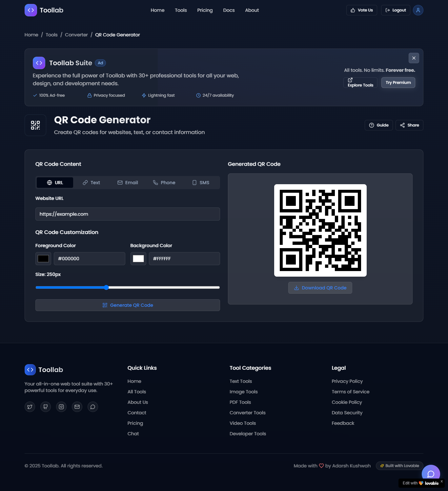This screenshot has width=448, height=491.
Task: Click Contact in Quick Links
Action: [137, 413]
